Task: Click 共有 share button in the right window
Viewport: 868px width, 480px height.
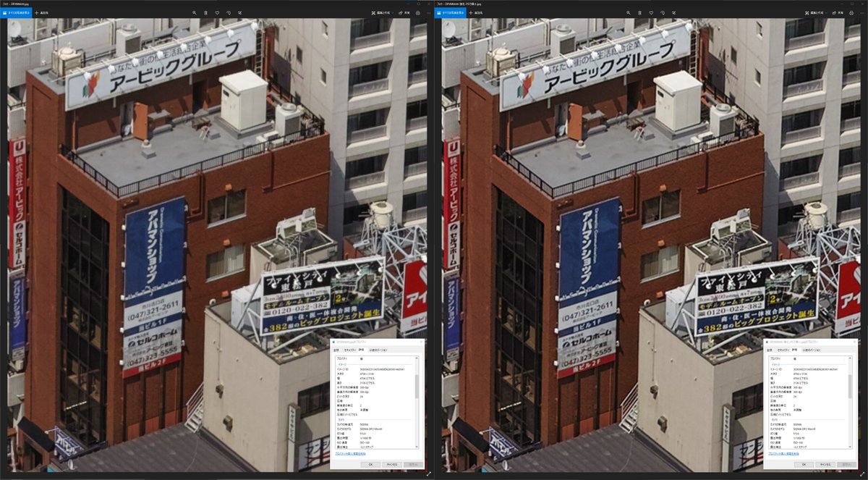Action: [x=838, y=13]
